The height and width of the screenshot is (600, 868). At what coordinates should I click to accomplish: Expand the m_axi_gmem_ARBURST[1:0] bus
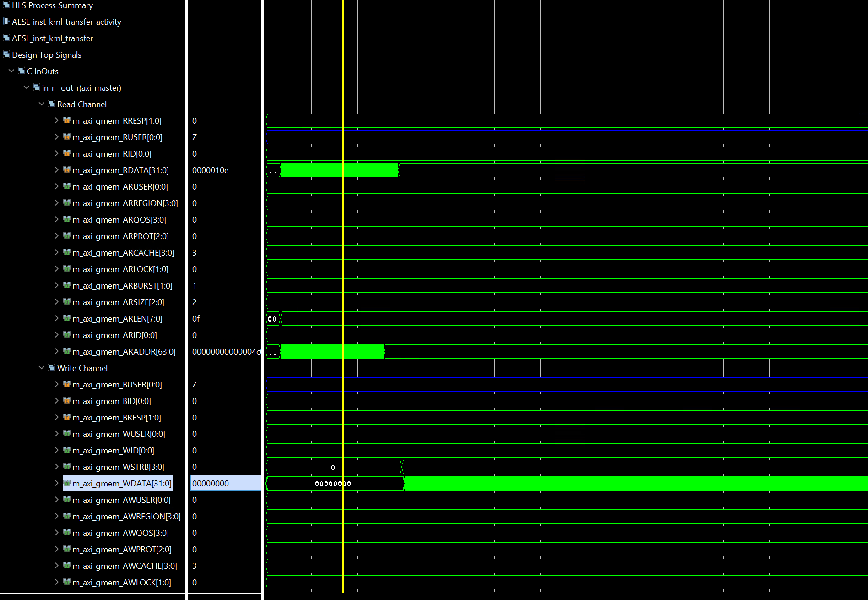click(x=57, y=285)
